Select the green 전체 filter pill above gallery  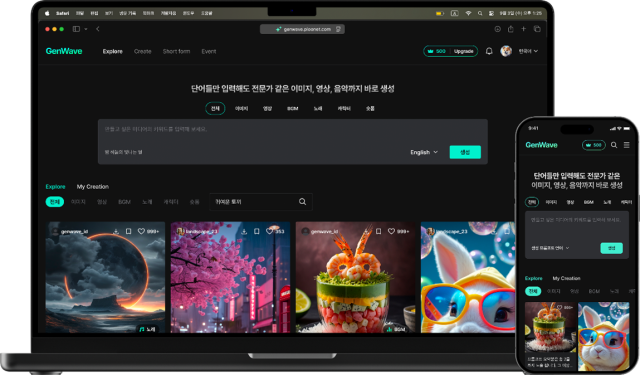(x=55, y=202)
